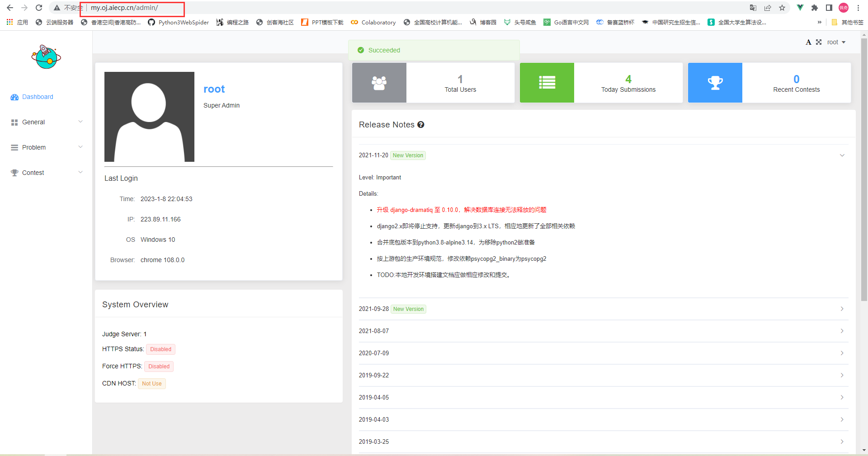Expand the Contest sidebar menu
The image size is (868, 456).
[x=46, y=173]
